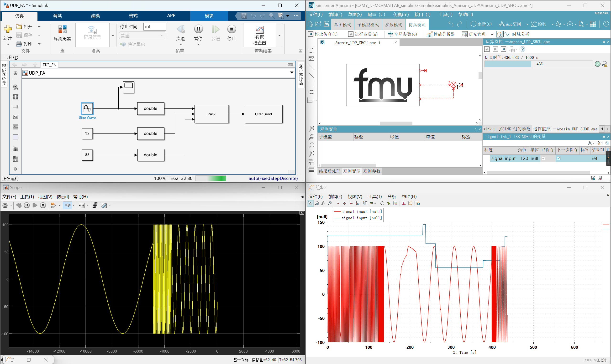Viewport: 611px width, 364px height.
Task: Expand the UDP_FA breadcrumb dropdown arrow
Action: [x=291, y=73]
